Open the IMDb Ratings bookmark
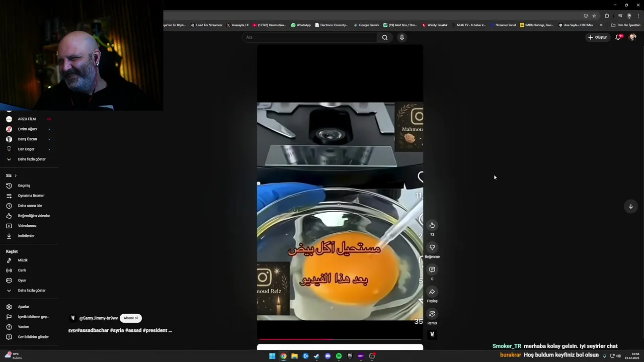 [x=537, y=25]
